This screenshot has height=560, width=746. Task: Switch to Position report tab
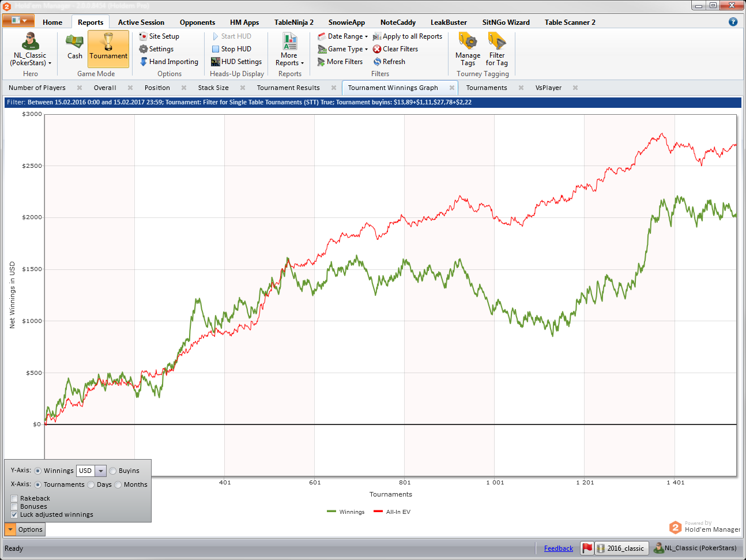click(x=157, y=88)
